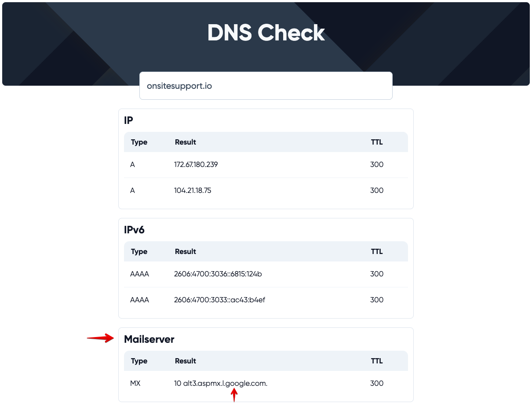Click the TTL column header in IP table
Screen dimensions: 532x410
[377, 142]
